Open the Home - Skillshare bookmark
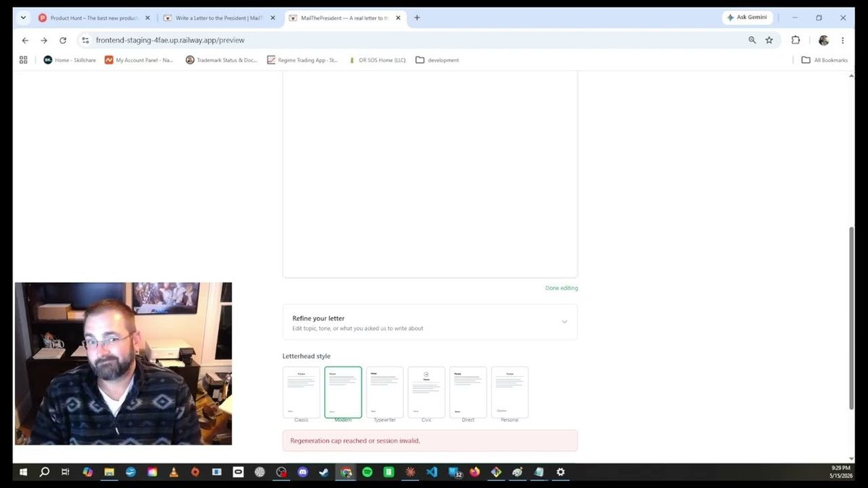Screen dimensions: 868x488 (x=69, y=60)
